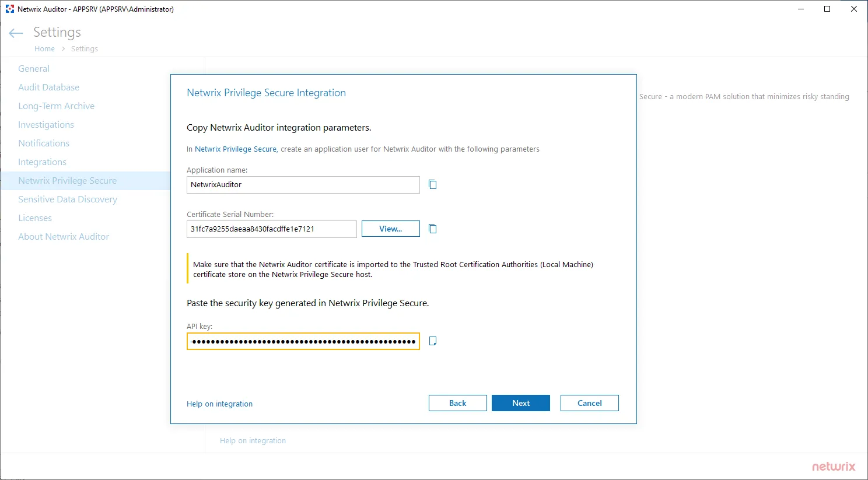Click the View... certificate button
868x480 pixels.
point(391,229)
